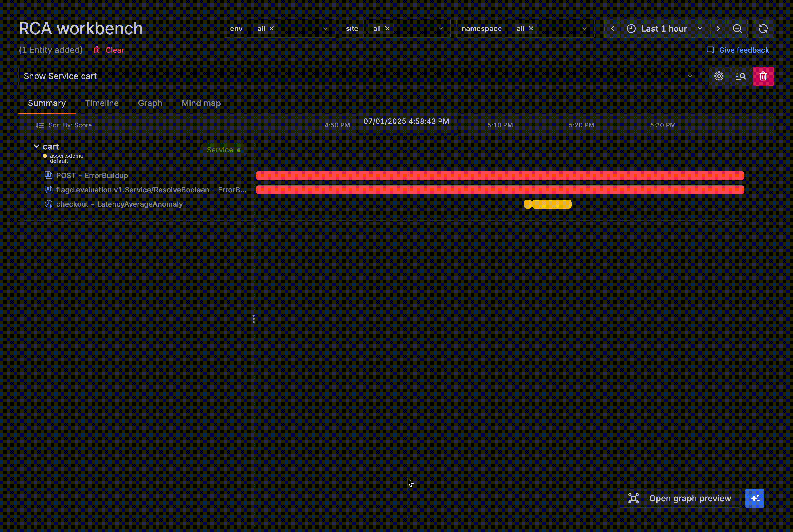Image resolution: width=793 pixels, height=532 pixels.
Task: Collapse the cart entity tree row
Action: tap(36, 146)
